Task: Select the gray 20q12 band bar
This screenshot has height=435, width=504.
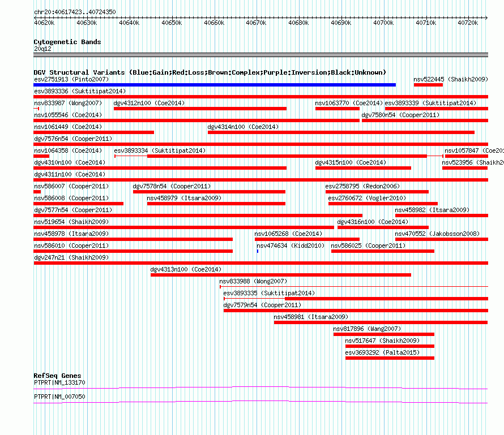Action: (260, 55)
